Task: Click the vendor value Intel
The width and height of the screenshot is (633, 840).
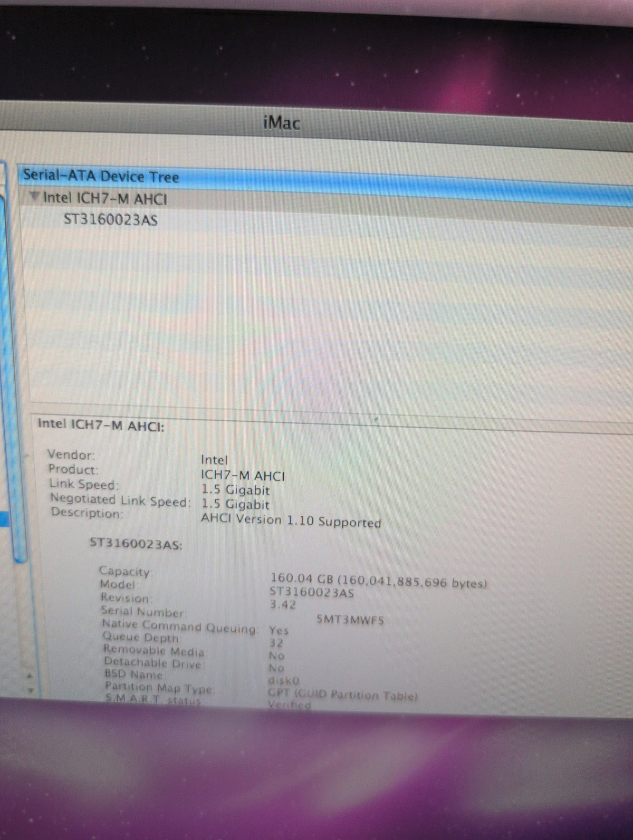Action: [215, 460]
